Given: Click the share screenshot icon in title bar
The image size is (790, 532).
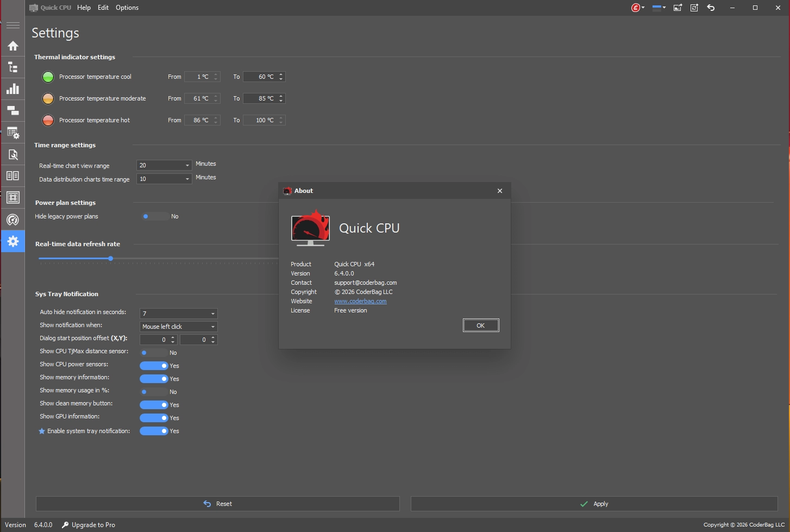Looking at the screenshot, I should coord(678,8).
